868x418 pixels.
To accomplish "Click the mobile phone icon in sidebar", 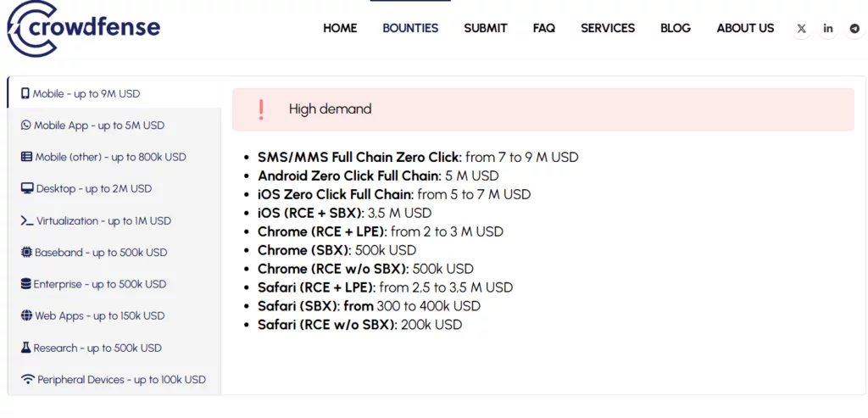I will (x=25, y=93).
